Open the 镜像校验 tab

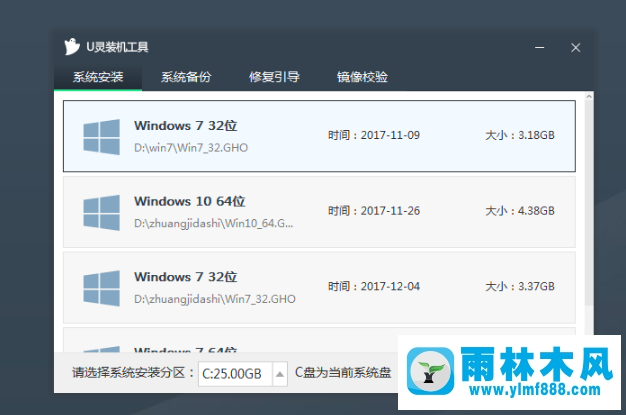pyautogui.click(x=362, y=77)
